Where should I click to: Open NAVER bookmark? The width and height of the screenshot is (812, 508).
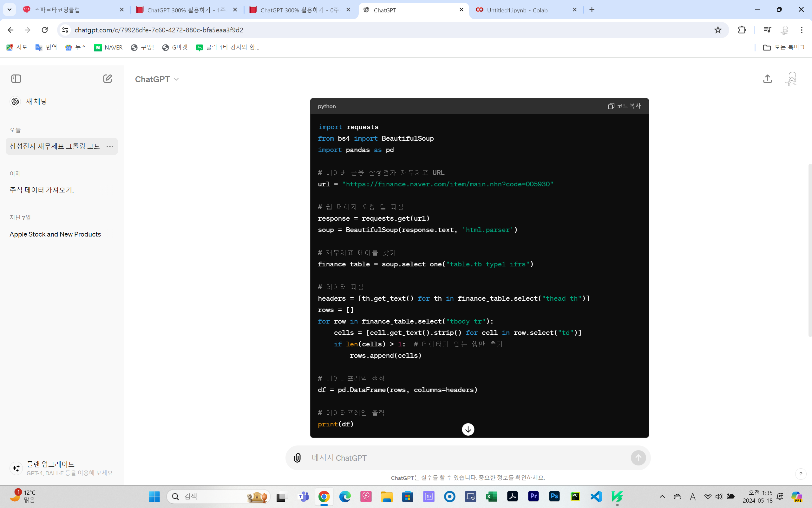point(108,47)
